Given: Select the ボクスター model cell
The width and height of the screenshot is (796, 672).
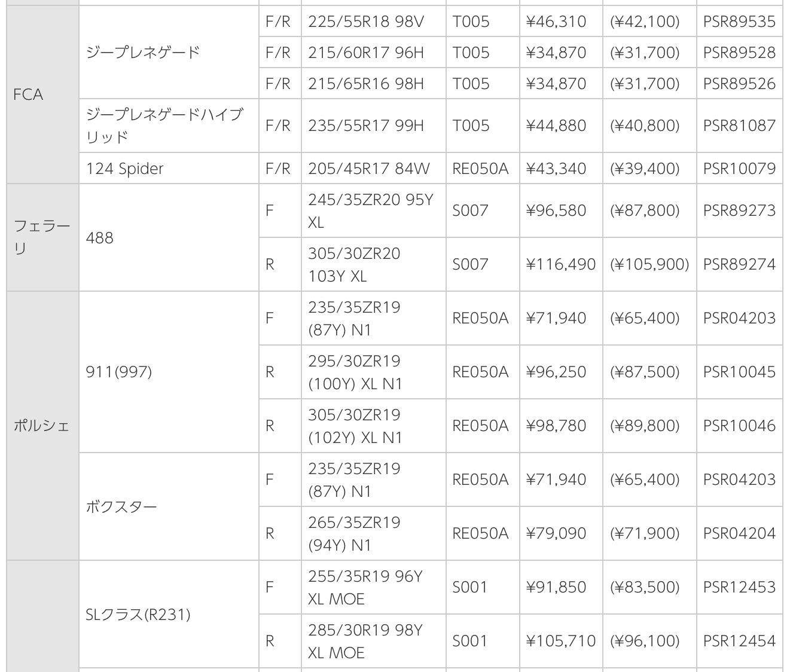Looking at the screenshot, I should coord(121,507).
